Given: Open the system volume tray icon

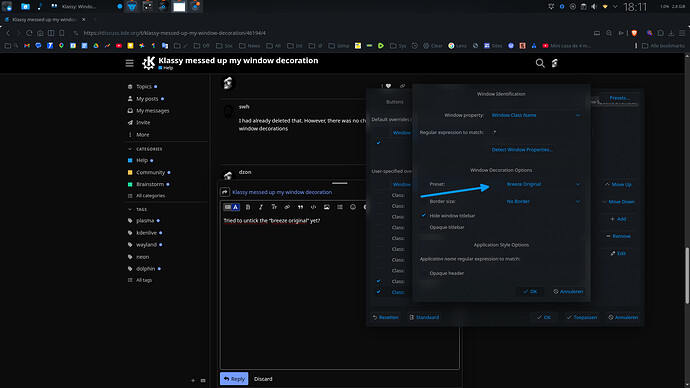Looking at the screenshot, I should point(594,7).
